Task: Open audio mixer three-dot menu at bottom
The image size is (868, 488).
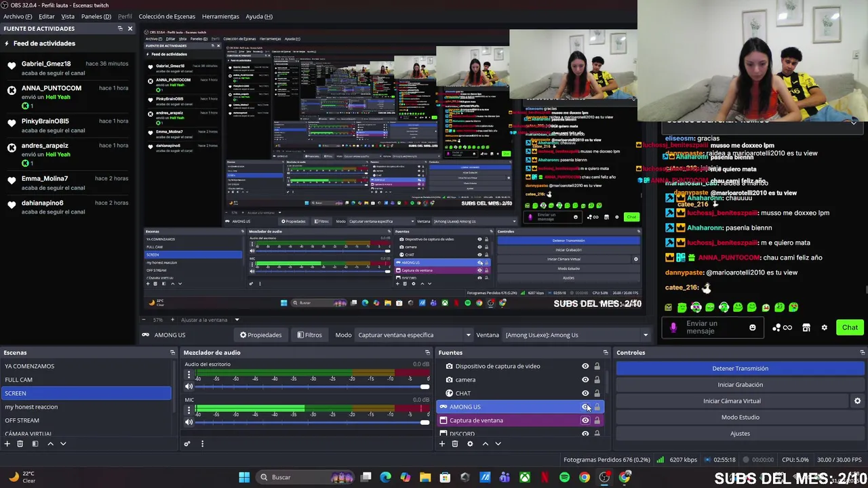Action: coord(202,444)
